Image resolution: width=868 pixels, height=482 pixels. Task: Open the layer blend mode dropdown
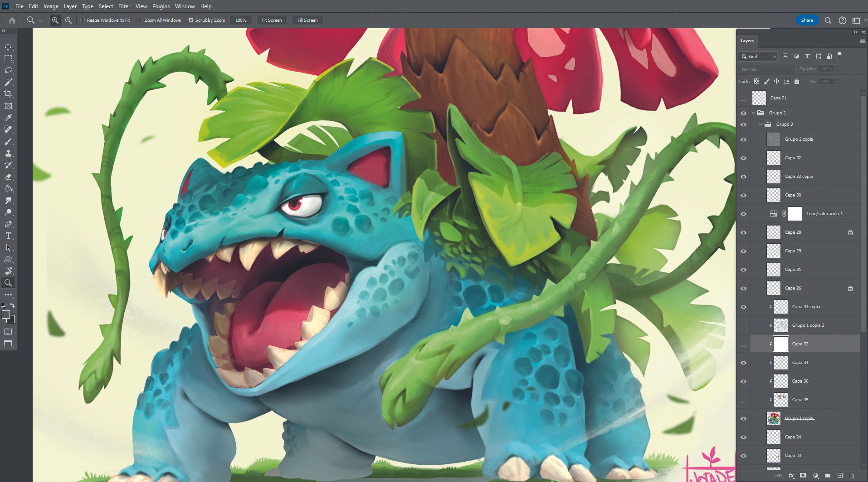pos(766,69)
